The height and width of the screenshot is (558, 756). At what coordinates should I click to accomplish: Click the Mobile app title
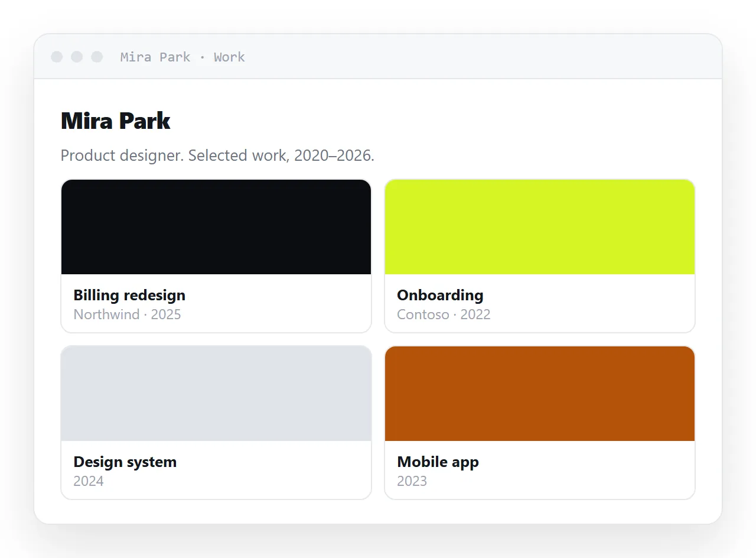click(438, 462)
